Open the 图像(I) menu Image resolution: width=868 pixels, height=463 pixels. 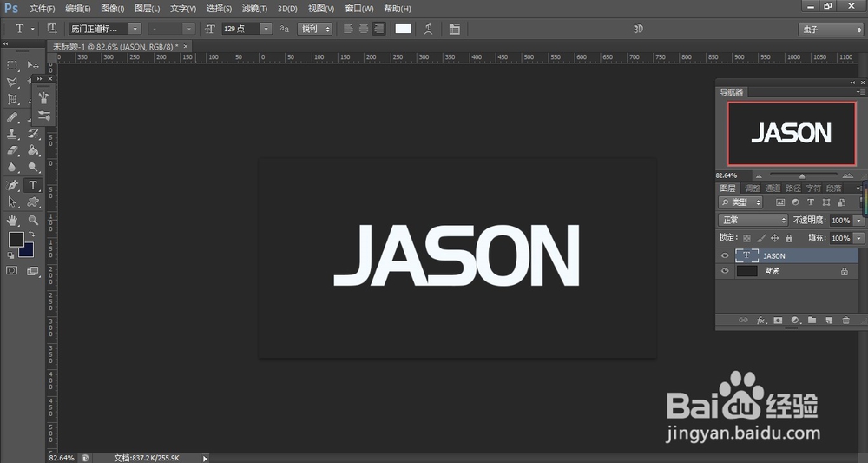[113, 9]
